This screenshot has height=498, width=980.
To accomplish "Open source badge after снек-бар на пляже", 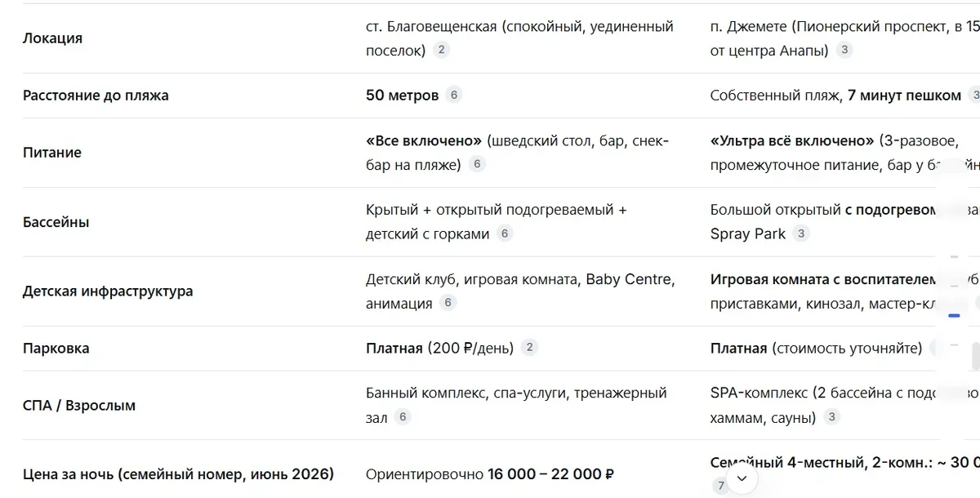I will coord(478,165).
